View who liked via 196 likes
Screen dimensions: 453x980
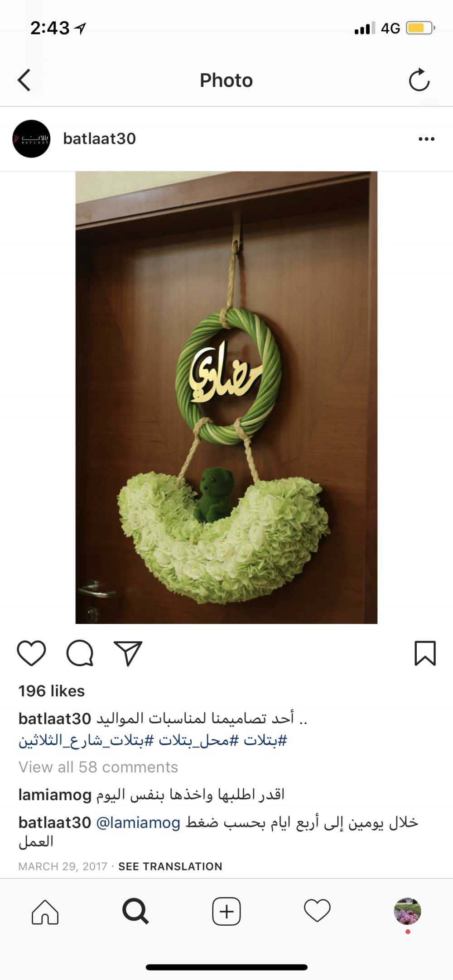point(52,691)
